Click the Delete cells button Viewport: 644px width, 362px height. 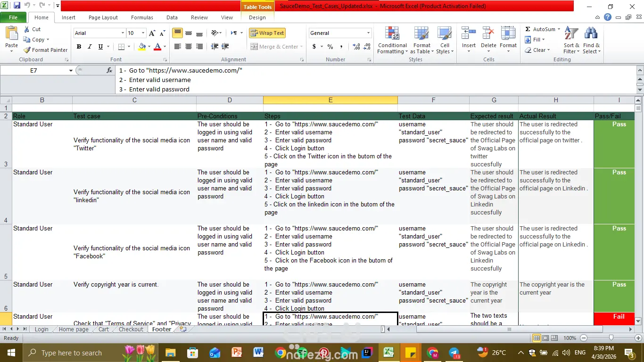(x=488, y=41)
